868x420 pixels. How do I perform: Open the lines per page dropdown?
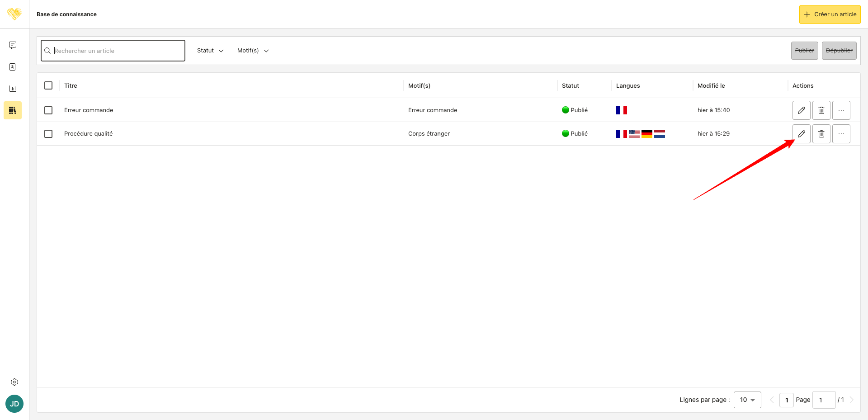[x=747, y=400]
